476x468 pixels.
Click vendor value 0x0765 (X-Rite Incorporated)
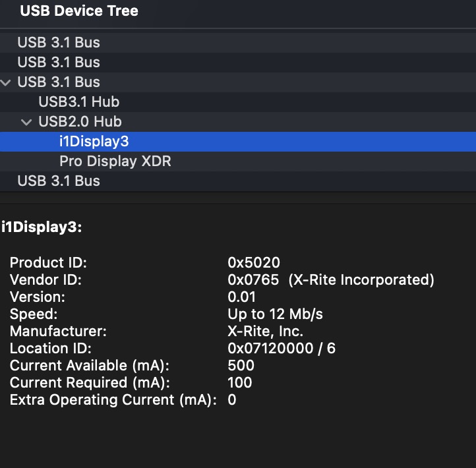tap(331, 279)
